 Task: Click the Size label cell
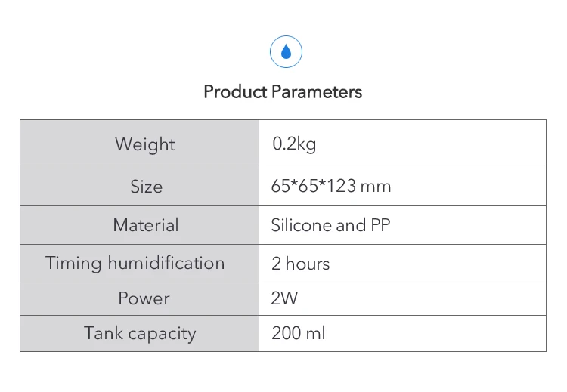click(x=140, y=186)
